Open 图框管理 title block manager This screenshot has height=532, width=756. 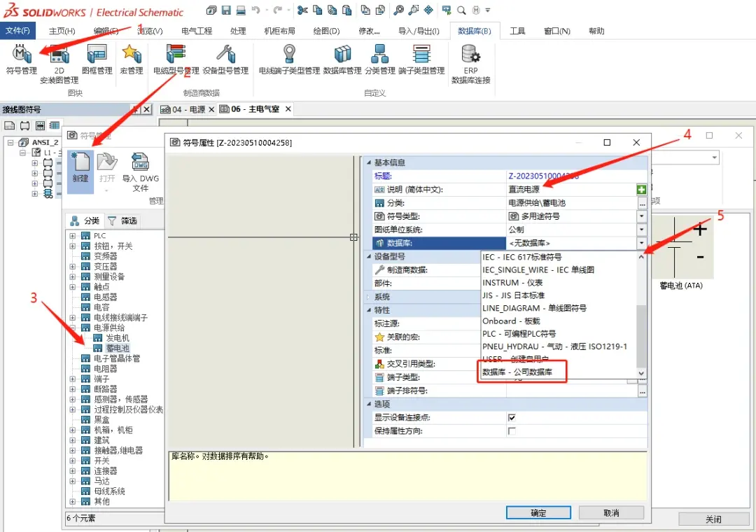point(97,59)
